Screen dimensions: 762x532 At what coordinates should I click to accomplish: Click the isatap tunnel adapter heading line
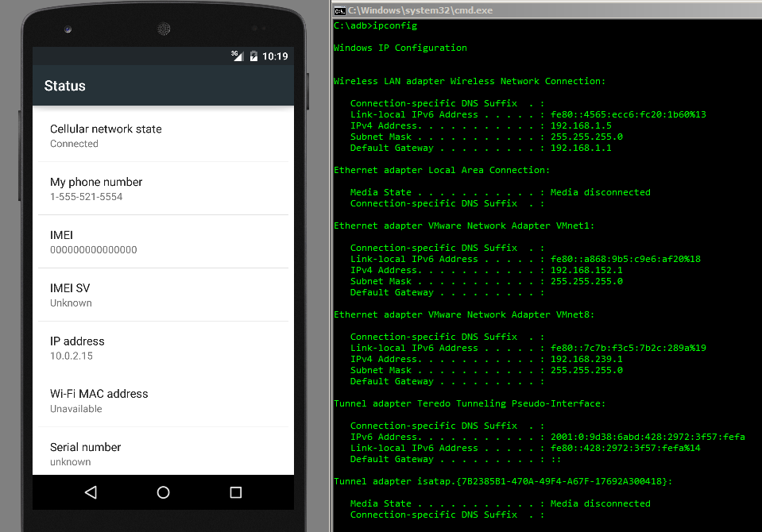point(503,481)
